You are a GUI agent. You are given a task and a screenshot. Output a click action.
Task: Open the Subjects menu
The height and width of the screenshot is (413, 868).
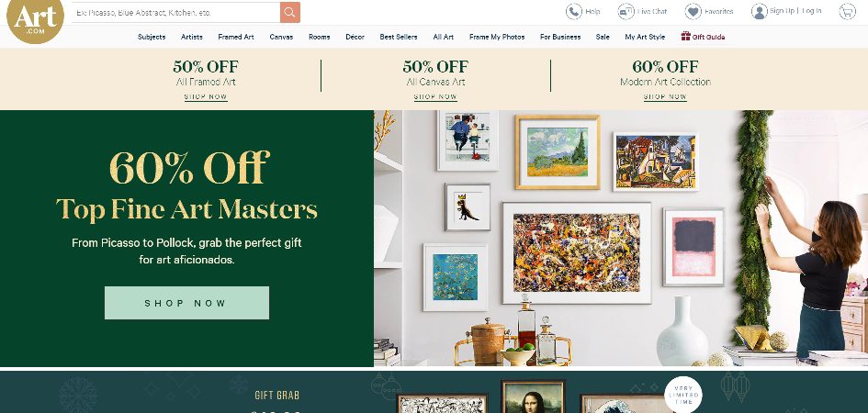(x=152, y=37)
